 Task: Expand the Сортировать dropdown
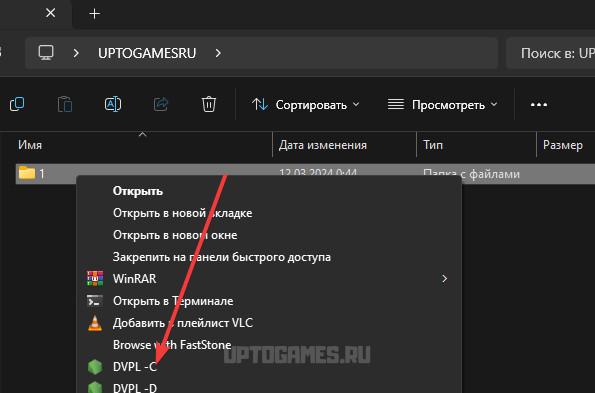coord(305,105)
